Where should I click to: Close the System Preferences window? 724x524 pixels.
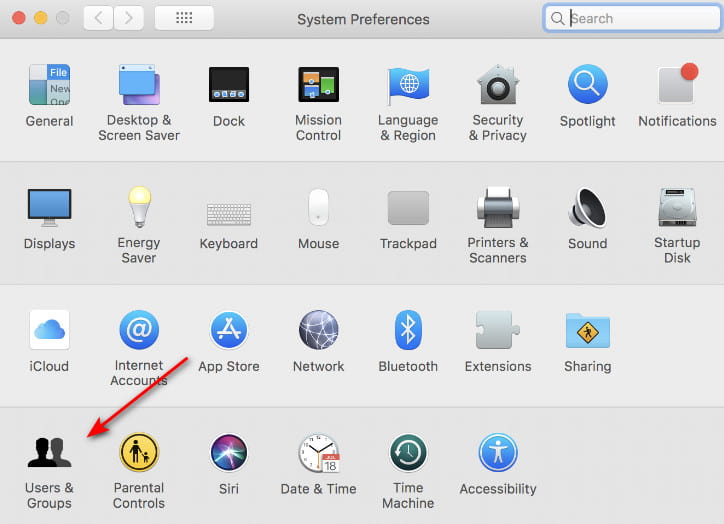pyautogui.click(x=18, y=18)
